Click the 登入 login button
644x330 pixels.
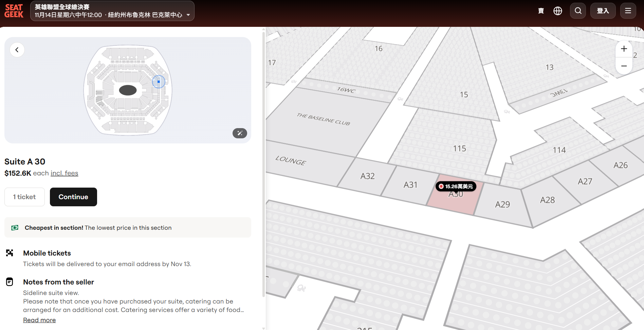603,11
